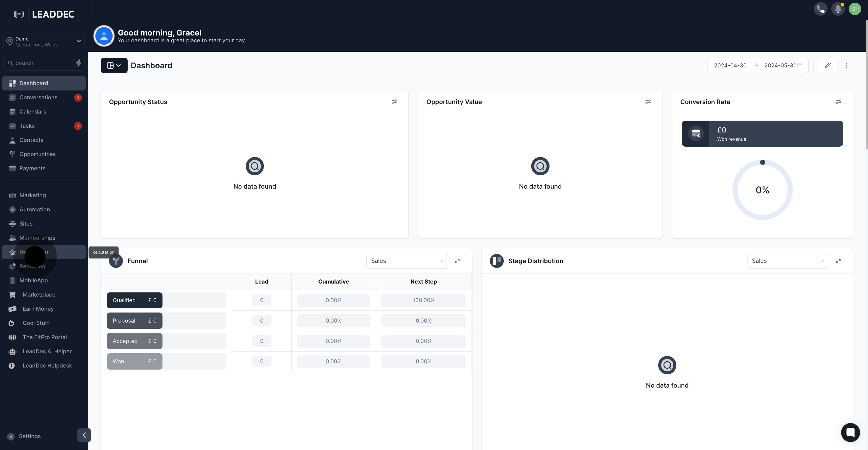Click the Proposal funnel stage bar
Viewport: 868px width, 450px height.
click(x=134, y=320)
